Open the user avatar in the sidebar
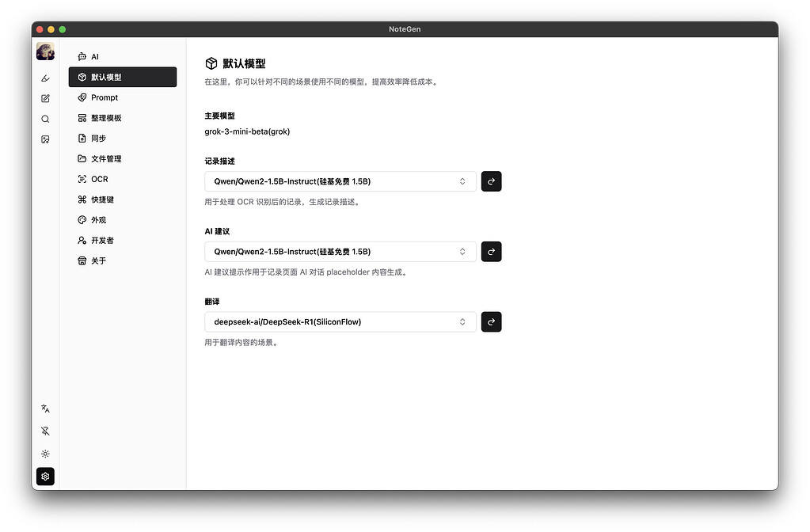The height and width of the screenshot is (532, 810). [x=45, y=51]
